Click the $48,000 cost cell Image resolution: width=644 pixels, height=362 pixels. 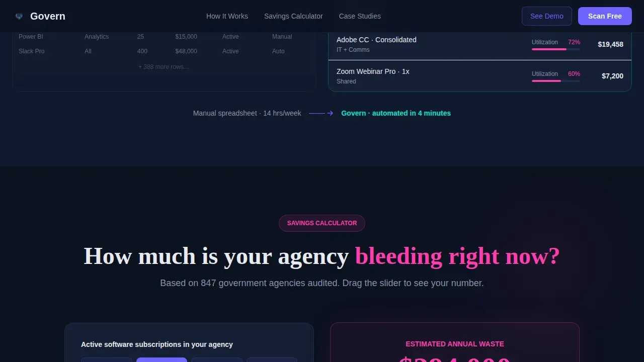point(186,51)
